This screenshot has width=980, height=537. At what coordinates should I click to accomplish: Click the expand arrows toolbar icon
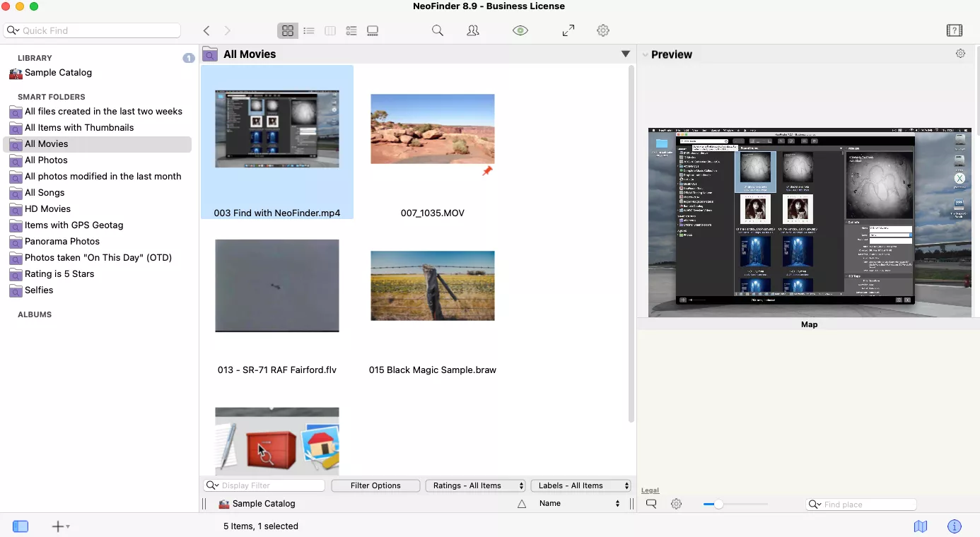point(568,30)
